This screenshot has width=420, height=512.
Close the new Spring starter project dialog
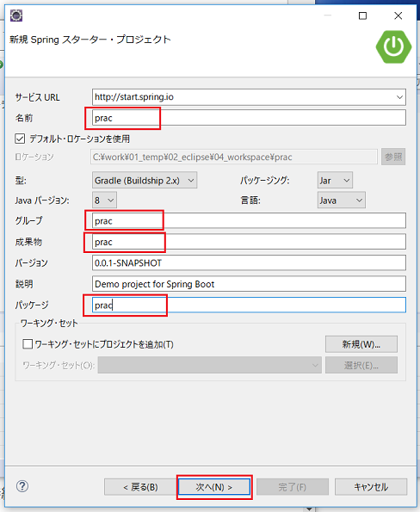tap(398, 15)
